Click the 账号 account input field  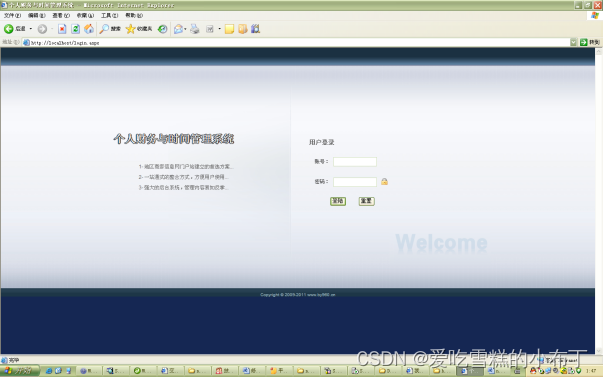point(355,162)
